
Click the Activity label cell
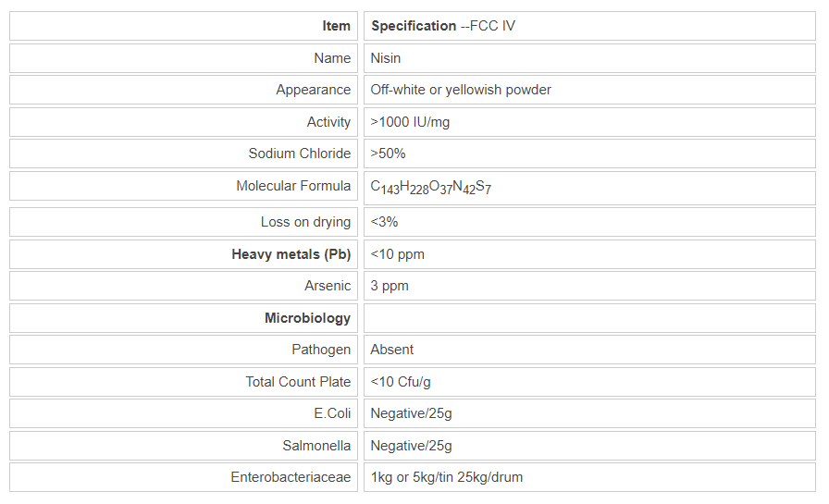click(x=328, y=122)
